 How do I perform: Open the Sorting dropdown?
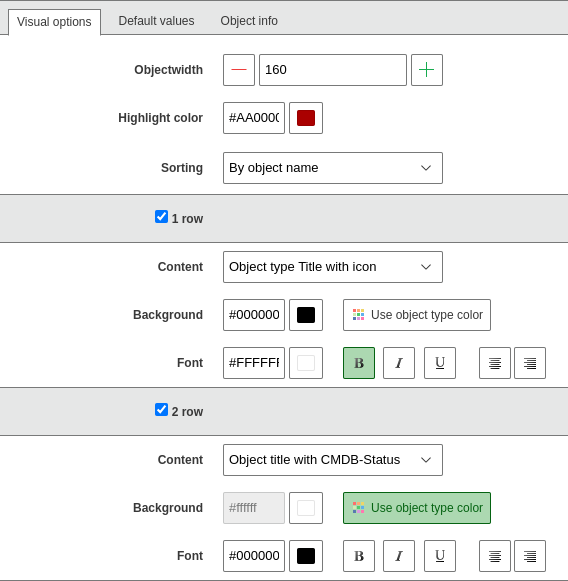tap(333, 168)
